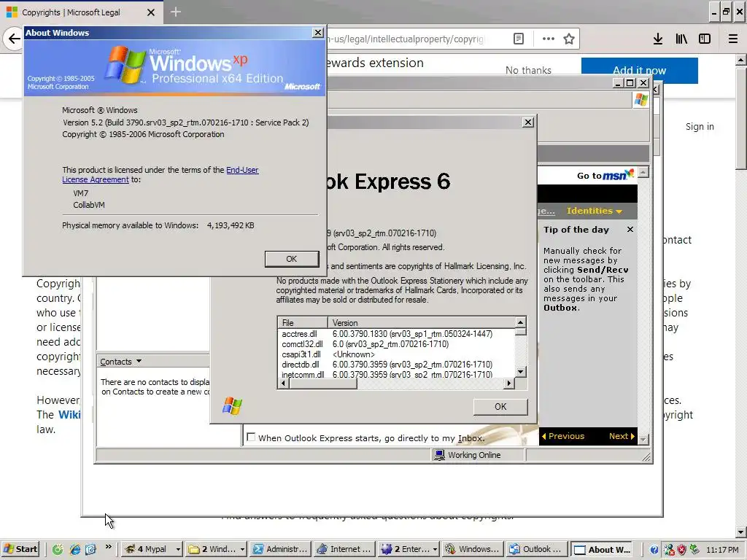Click the first quick launch icon beside Start
Image resolution: width=747 pixels, height=560 pixels.
tap(58, 550)
